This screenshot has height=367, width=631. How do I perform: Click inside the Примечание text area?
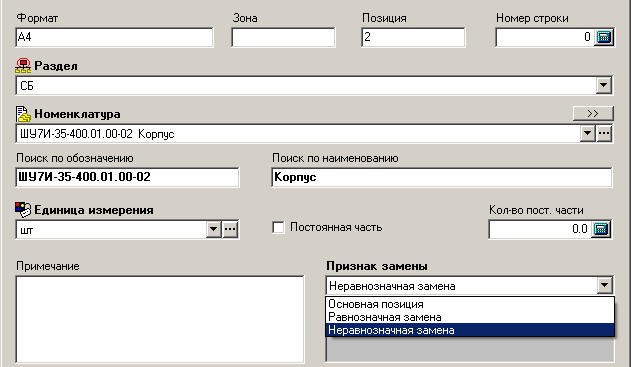click(x=160, y=319)
